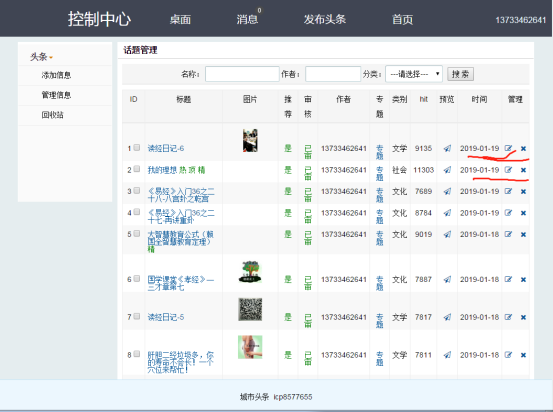The height and width of the screenshot is (412, 553).
Task: Delete the 大智慧教育公式 article
Action: [x=523, y=235]
